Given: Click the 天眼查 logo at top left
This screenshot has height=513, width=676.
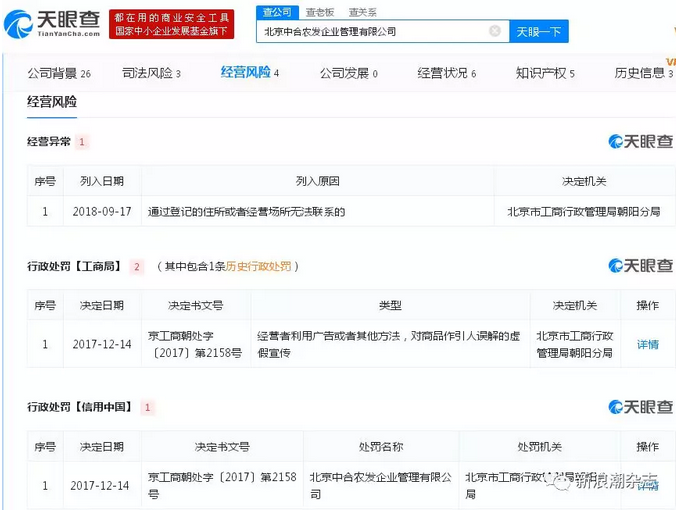Looking at the screenshot, I should [52, 23].
